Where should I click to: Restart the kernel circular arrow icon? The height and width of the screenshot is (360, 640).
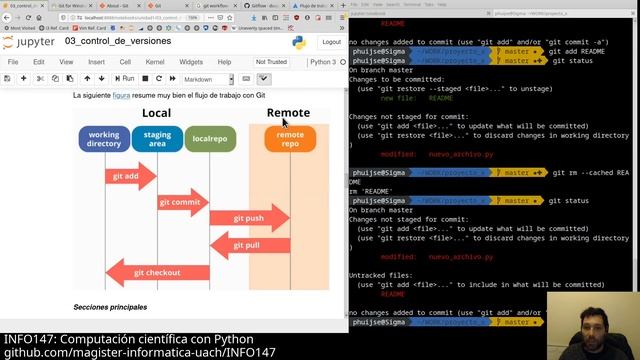(x=159, y=79)
